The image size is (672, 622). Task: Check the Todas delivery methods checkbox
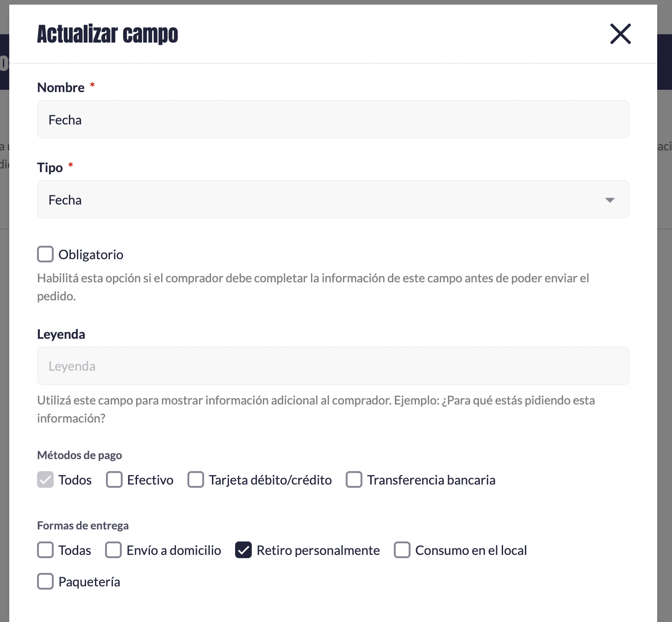coord(45,550)
